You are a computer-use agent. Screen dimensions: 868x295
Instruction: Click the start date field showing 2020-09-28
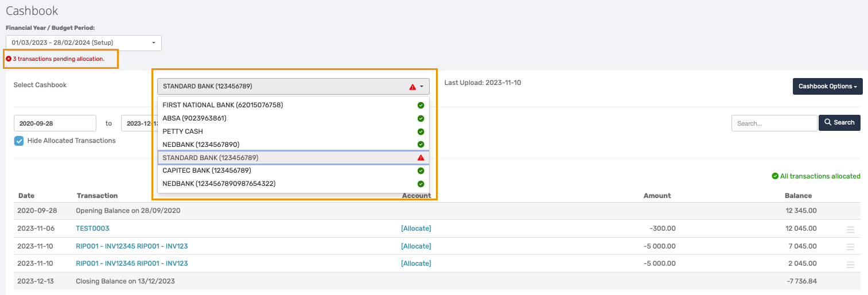[55, 123]
